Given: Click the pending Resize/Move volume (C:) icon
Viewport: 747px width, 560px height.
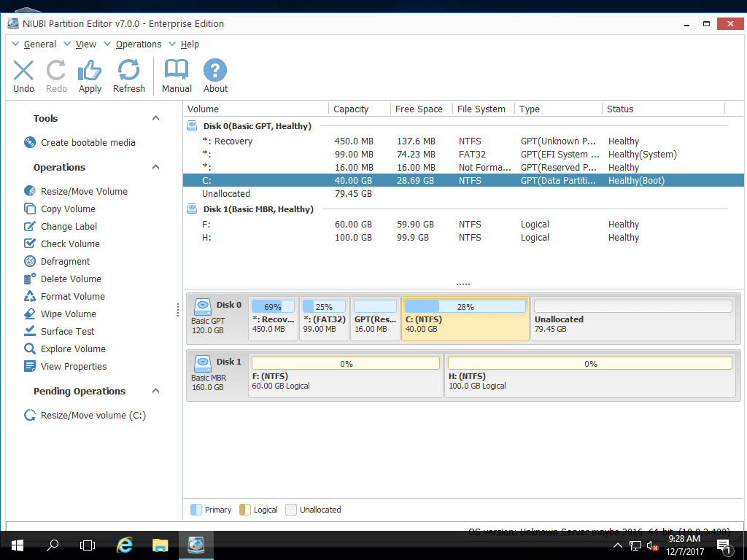Looking at the screenshot, I should (29, 415).
